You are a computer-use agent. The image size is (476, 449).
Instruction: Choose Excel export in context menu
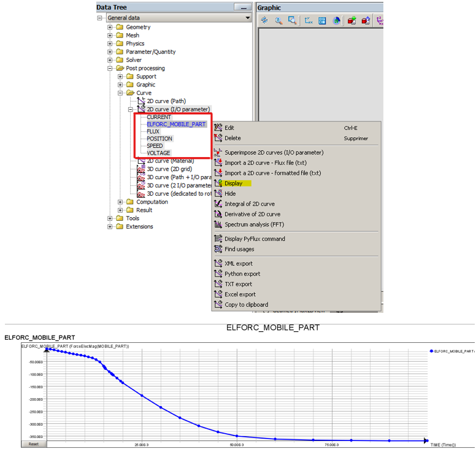point(240,294)
